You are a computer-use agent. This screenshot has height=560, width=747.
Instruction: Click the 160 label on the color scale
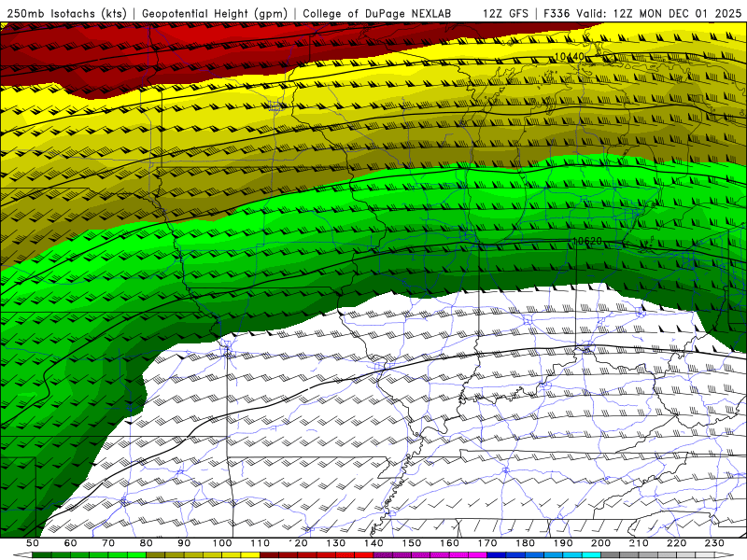pyautogui.click(x=449, y=543)
